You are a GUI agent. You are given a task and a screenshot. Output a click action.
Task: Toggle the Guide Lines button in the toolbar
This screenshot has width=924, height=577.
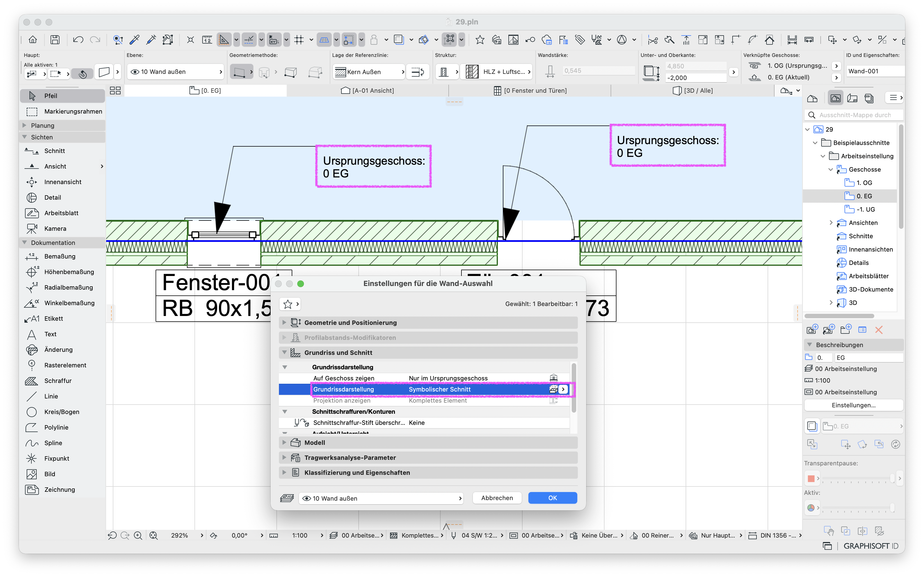224,40
